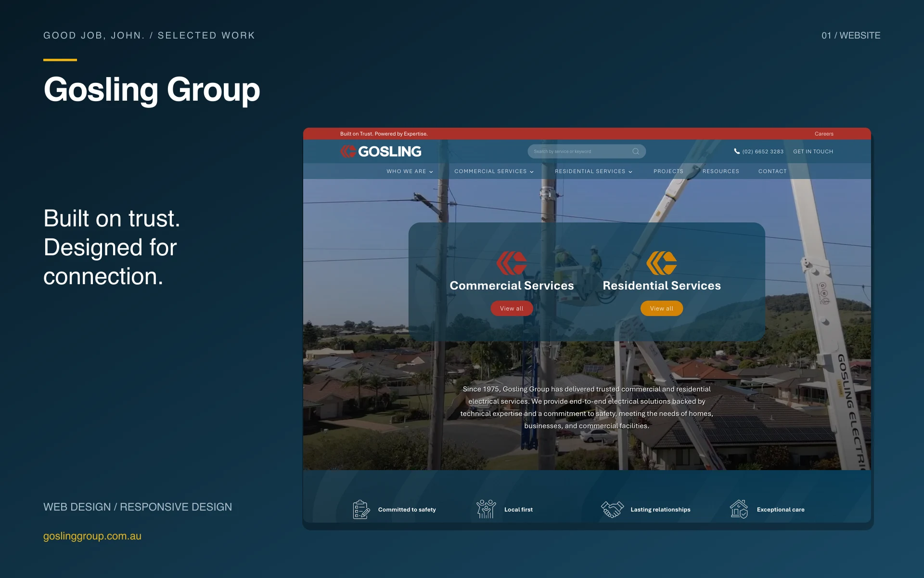Expand the Residential Services menu chevron
This screenshot has width=924, height=578.
[x=630, y=171]
